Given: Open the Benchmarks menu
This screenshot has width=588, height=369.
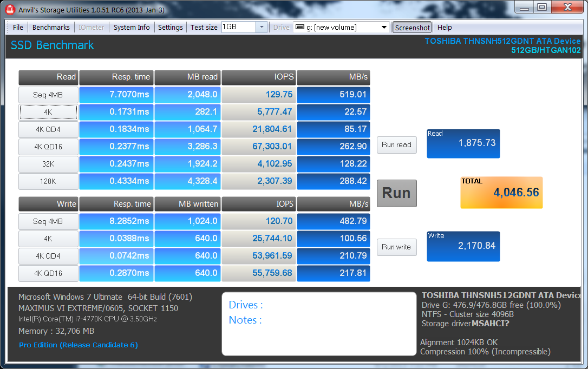Looking at the screenshot, I should click(51, 28).
